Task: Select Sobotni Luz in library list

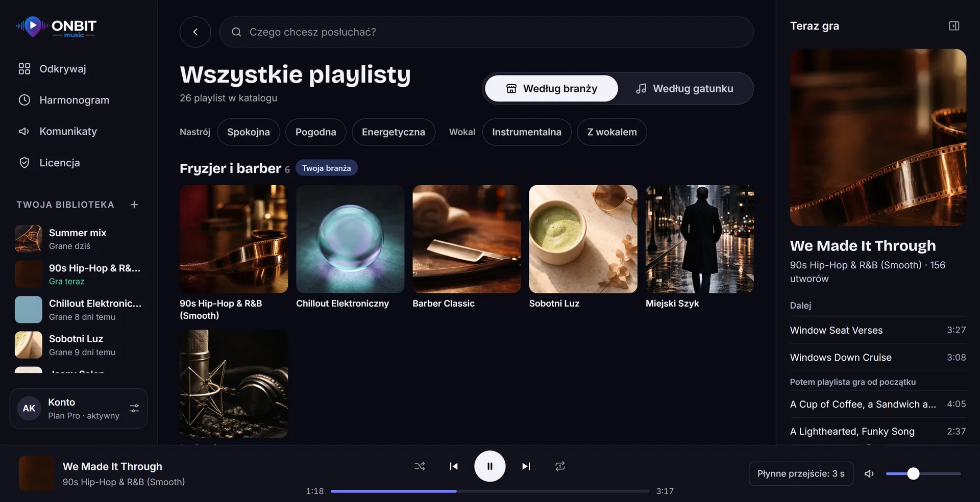Action: (79, 345)
